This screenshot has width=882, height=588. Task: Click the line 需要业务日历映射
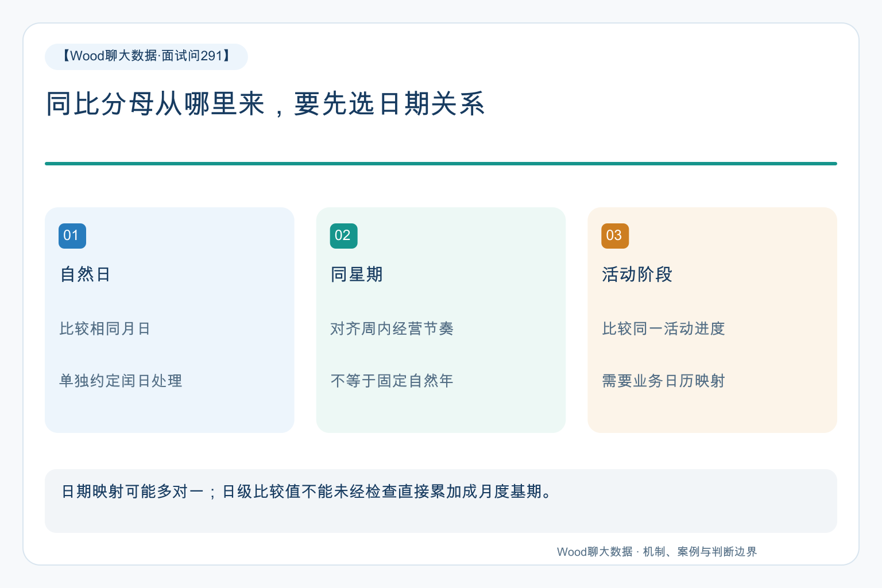click(x=664, y=381)
